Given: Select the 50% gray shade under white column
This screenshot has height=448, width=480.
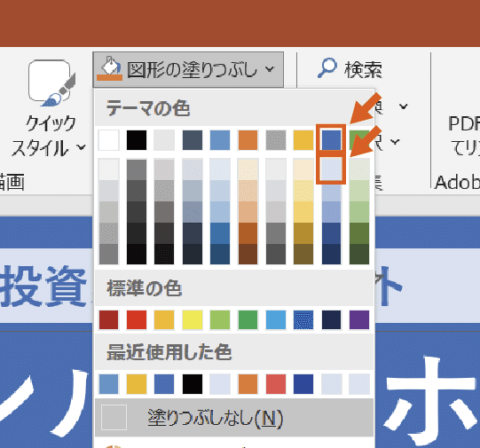Looking at the screenshot, I should click(x=108, y=254).
